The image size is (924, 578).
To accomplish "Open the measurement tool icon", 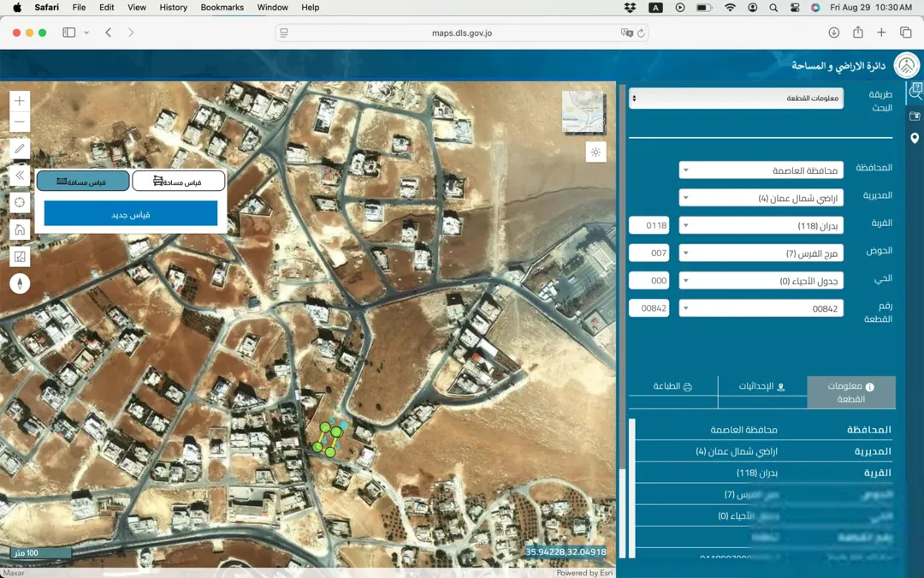I will [x=20, y=257].
